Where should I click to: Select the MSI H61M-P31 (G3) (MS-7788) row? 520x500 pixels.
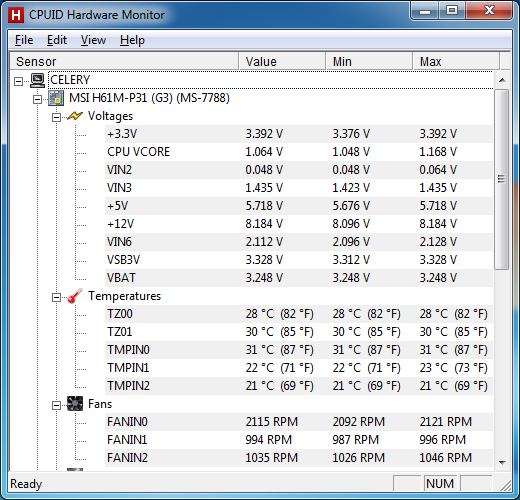point(149,98)
